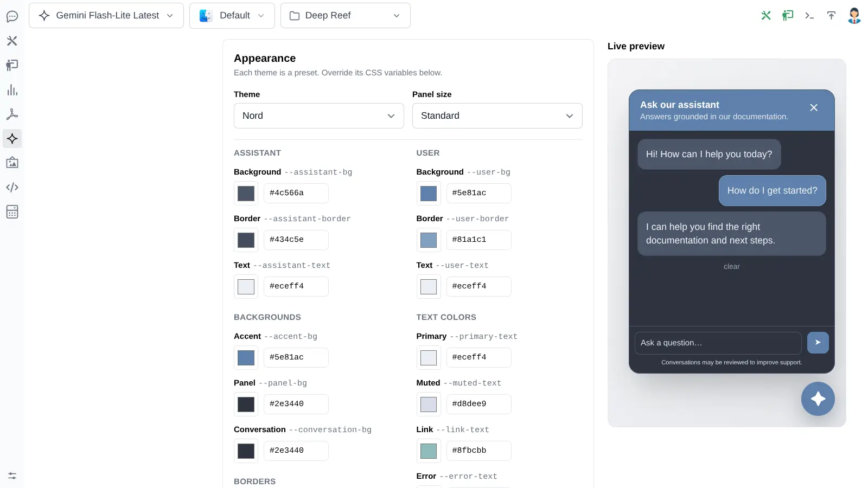Edit the accent background hex field
The height and width of the screenshot is (488, 868).
296,357
